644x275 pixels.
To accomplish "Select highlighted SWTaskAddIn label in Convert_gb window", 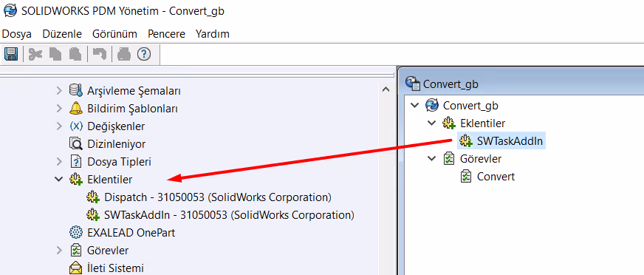I will [x=510, y=141].
